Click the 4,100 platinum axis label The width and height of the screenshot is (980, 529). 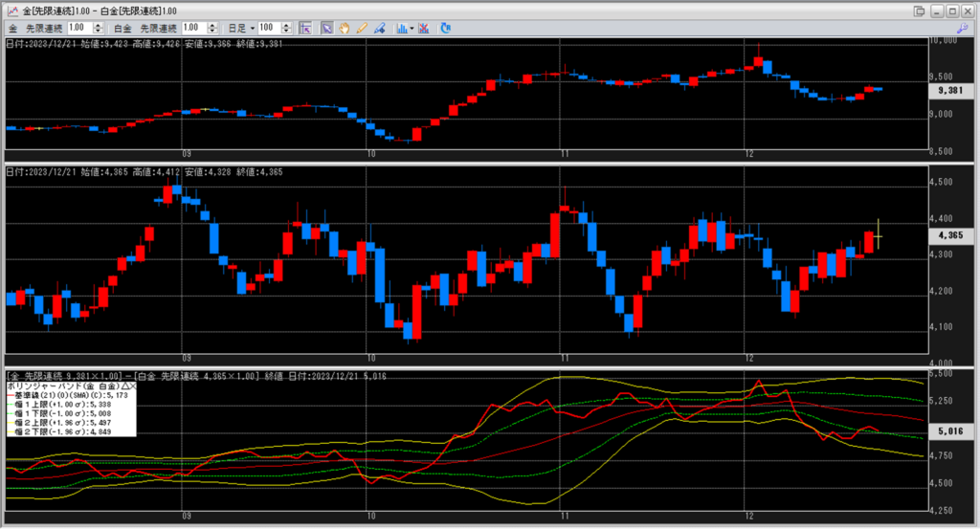coord(942,326)
